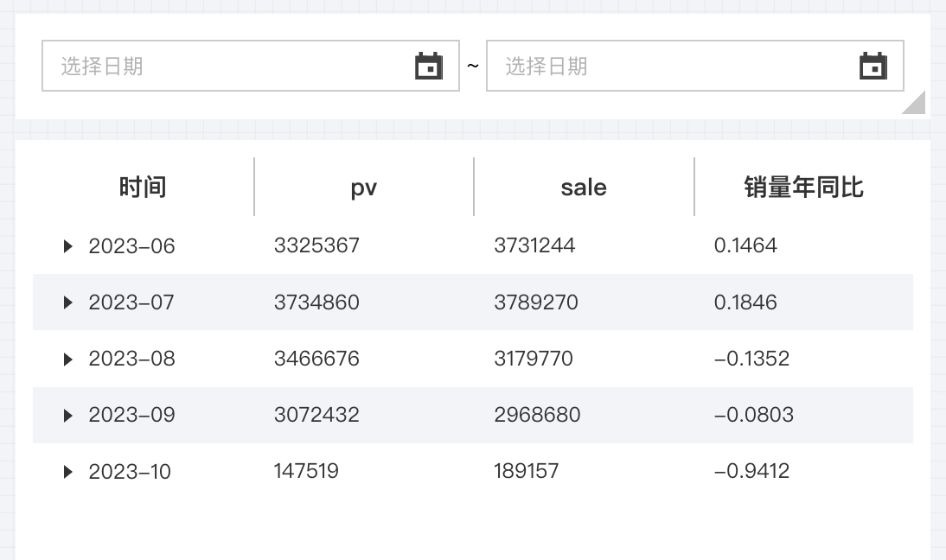Click the pv column header

(363, 188)
